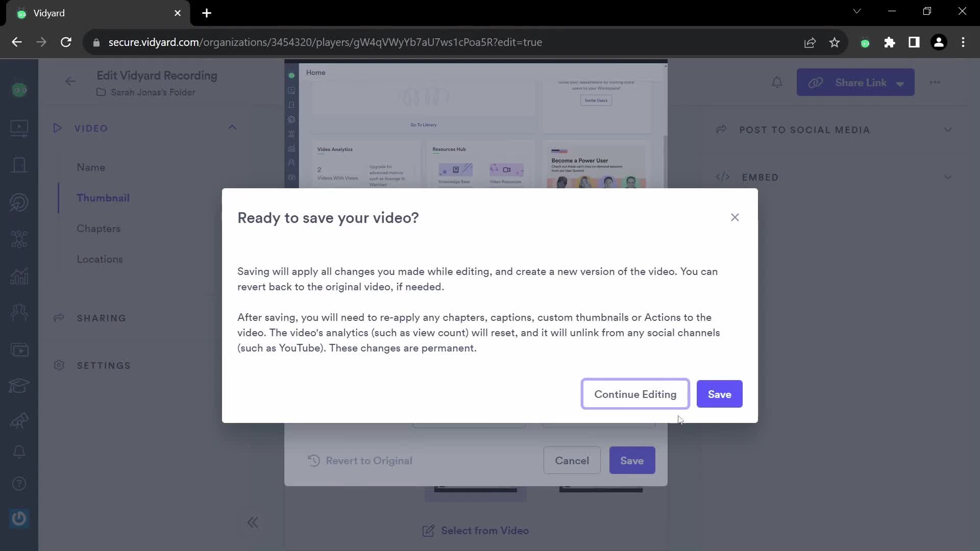
Task: Click the people/users icon in sidebar
Action: click(18, 312)
